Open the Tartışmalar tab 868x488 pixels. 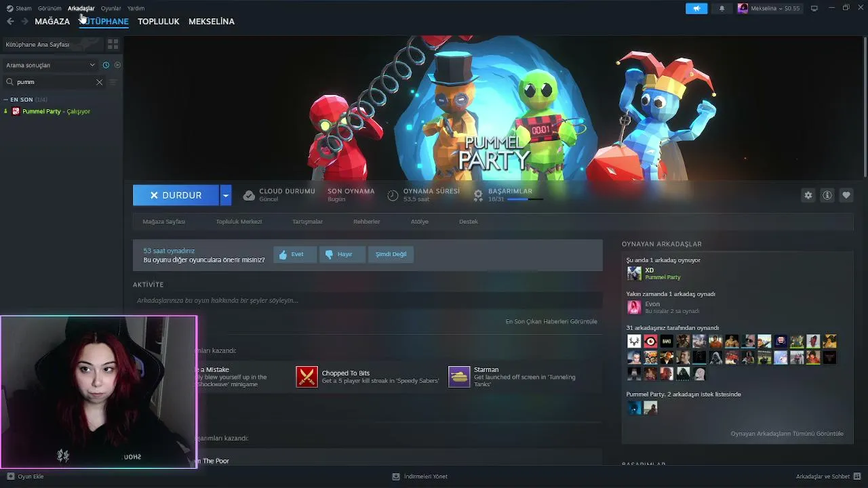[307, 222]
